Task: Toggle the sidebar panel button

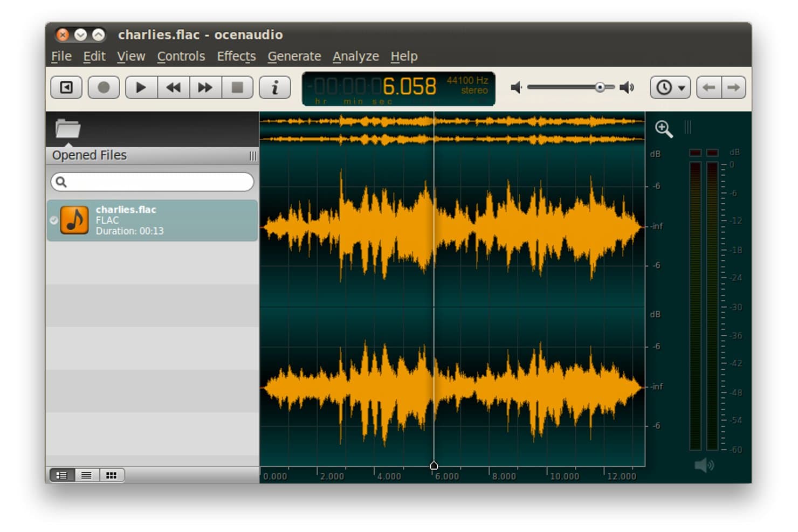Action: [66, 87]
